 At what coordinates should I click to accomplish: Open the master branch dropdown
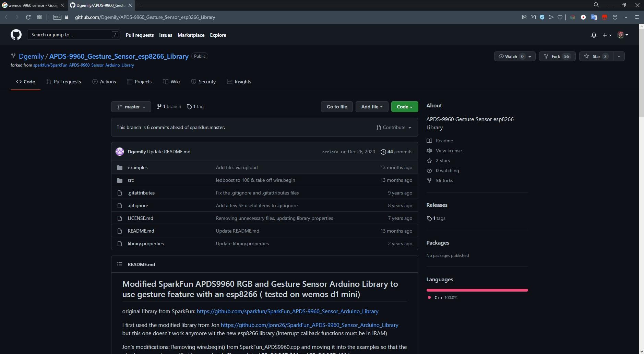[x=131, y=107]
